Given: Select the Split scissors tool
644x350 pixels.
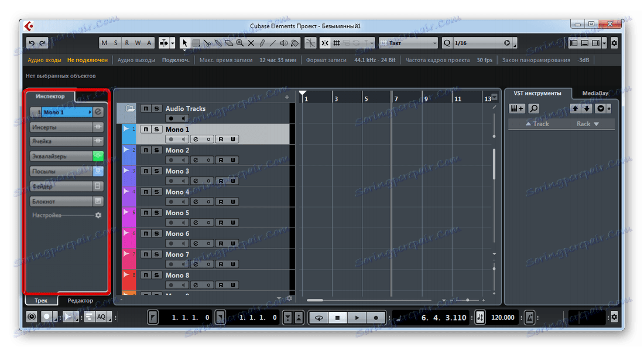Looking at the screenshot, I should click(x=207, y=43).
